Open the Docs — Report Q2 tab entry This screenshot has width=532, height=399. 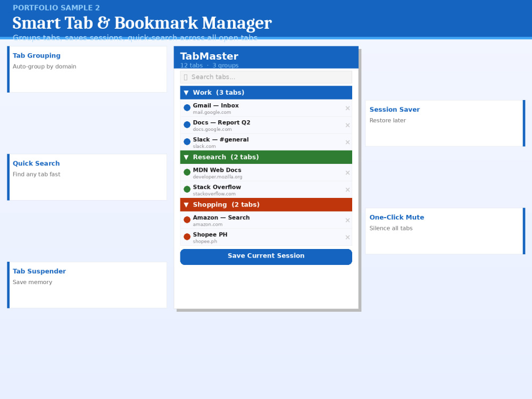point(266,125)
